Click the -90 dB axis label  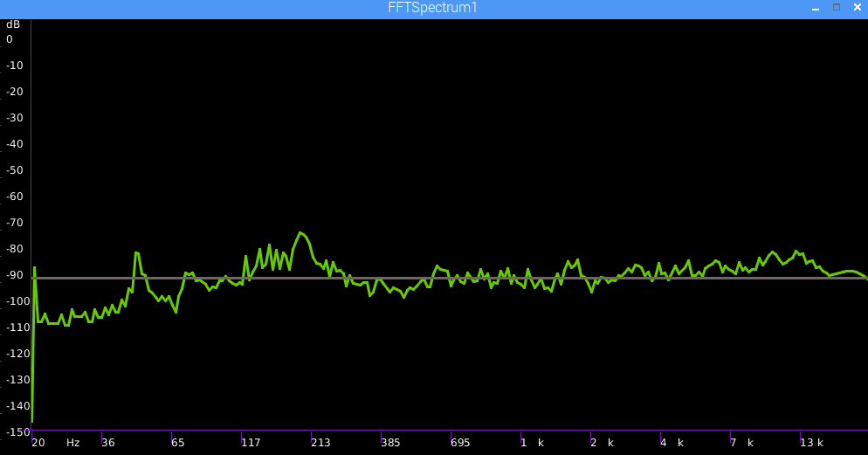tap(14, 275)
